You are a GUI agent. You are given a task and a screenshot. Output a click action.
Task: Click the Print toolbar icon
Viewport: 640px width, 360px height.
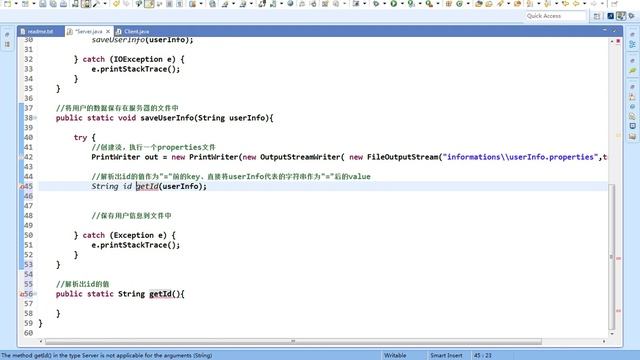(x=63, y=4)
